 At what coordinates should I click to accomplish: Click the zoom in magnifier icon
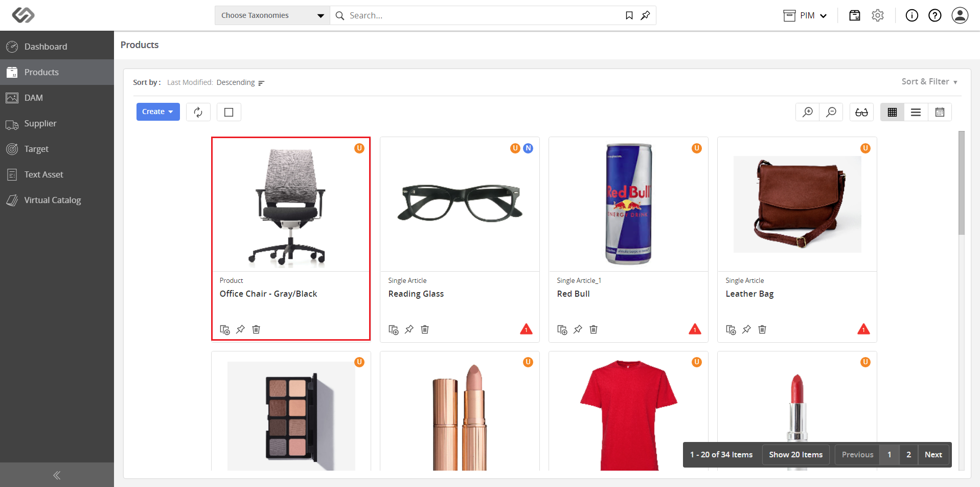pos(808,112)
